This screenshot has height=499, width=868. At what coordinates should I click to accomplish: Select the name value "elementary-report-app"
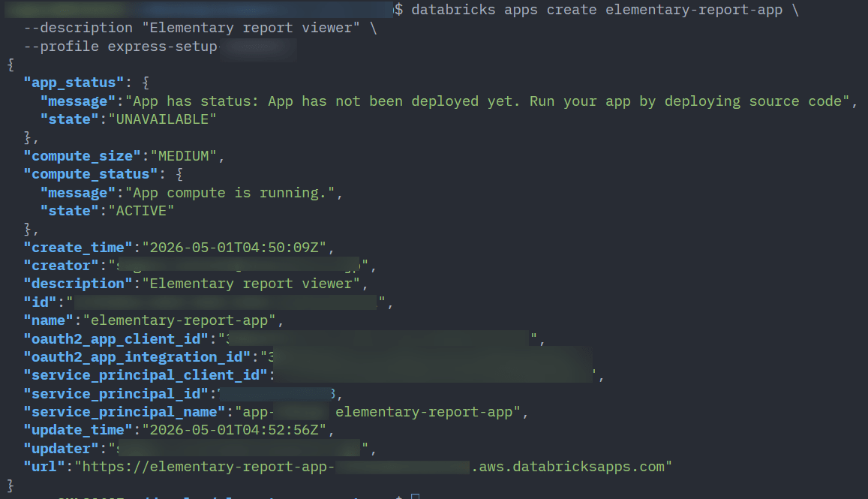click(179, 320)
